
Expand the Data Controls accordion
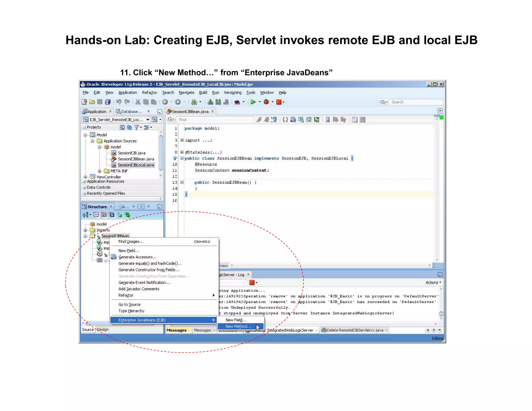pos(84,188)
